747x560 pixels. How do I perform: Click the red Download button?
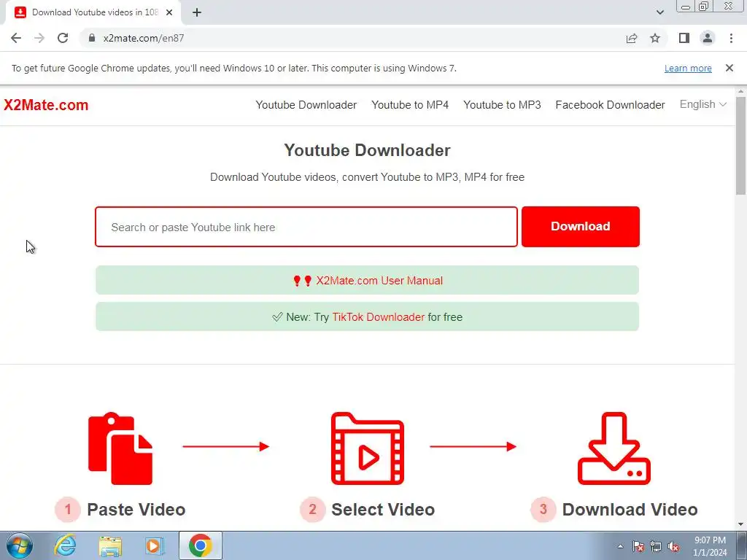pos(580,227)
